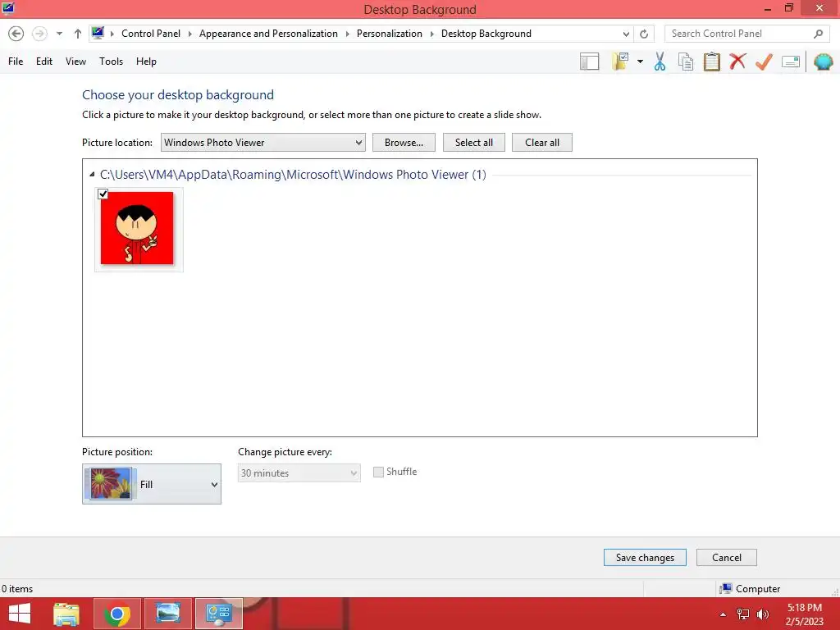The image size is (840, 630).
Task: Click the Desktop Background breadcrumb
Action: [486, 33]
